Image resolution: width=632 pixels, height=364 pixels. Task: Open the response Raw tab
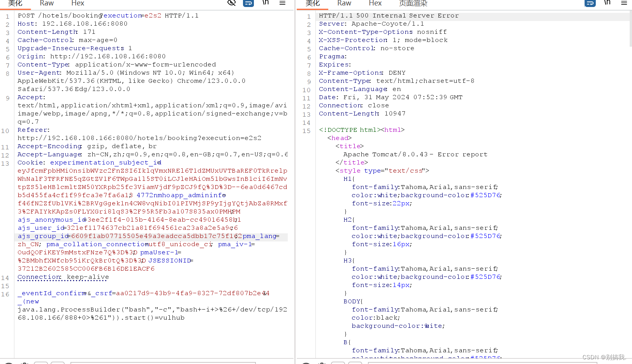tap(344, 3)
